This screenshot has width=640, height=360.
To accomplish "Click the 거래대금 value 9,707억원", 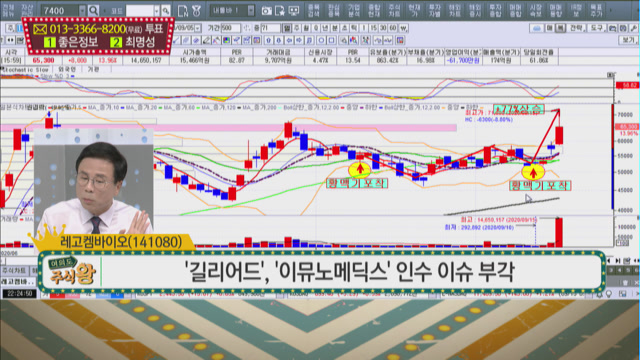I will coord(278,60).
